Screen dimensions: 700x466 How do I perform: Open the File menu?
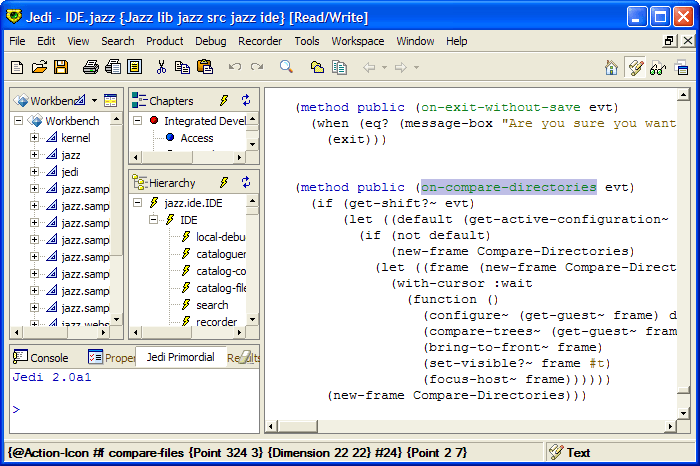17,41
